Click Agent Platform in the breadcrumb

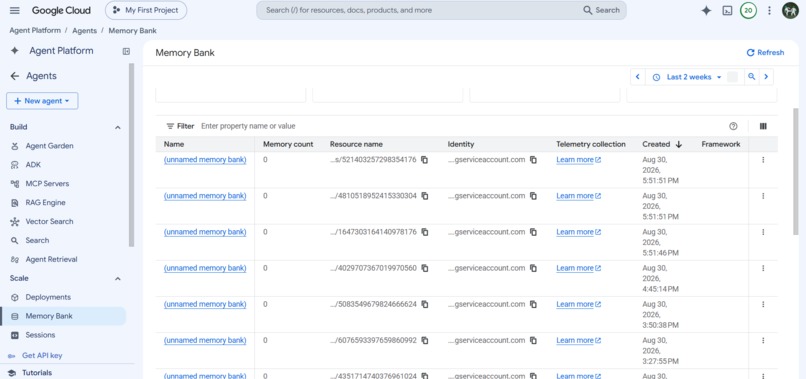pyautogui.click(x=35, y=31)
